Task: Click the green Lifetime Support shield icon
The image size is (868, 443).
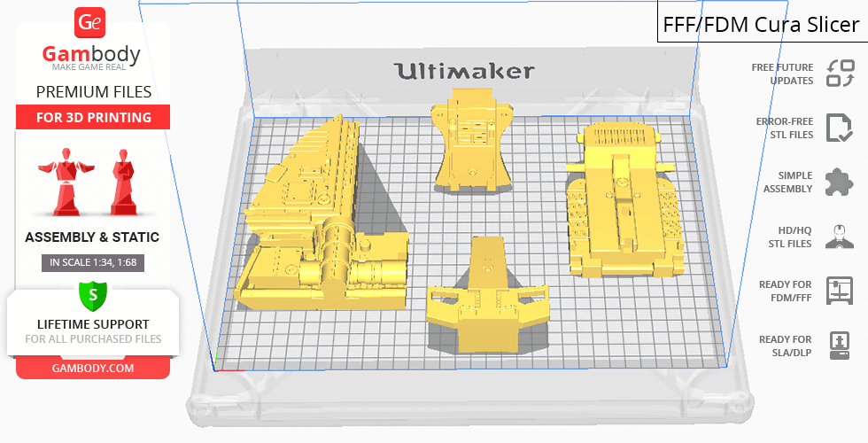Action: (x=92, y=295)
